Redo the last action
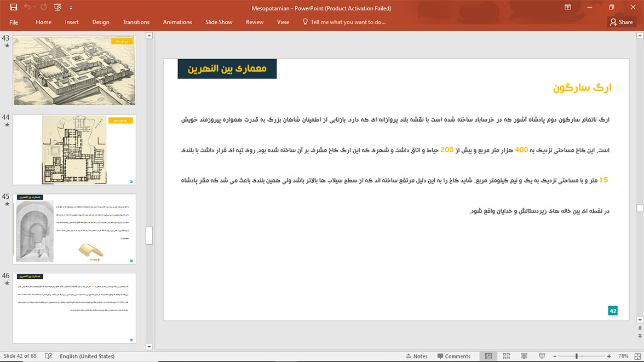The height and width of the screenshot is (362, 644). [44, 7]
